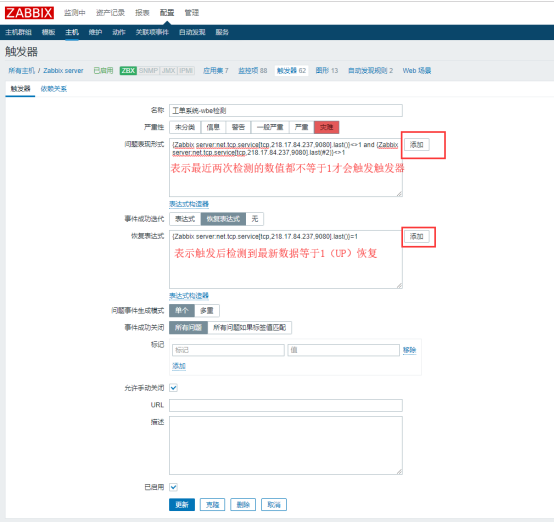Open the 报表 top menu
554x522 pixels.
click(x=142, y=13)
